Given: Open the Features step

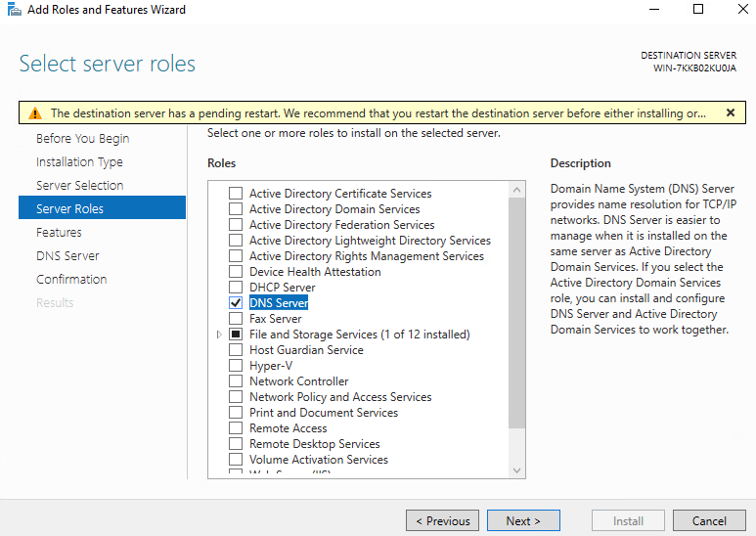Looking at the screenshot, I should [59, 233].
